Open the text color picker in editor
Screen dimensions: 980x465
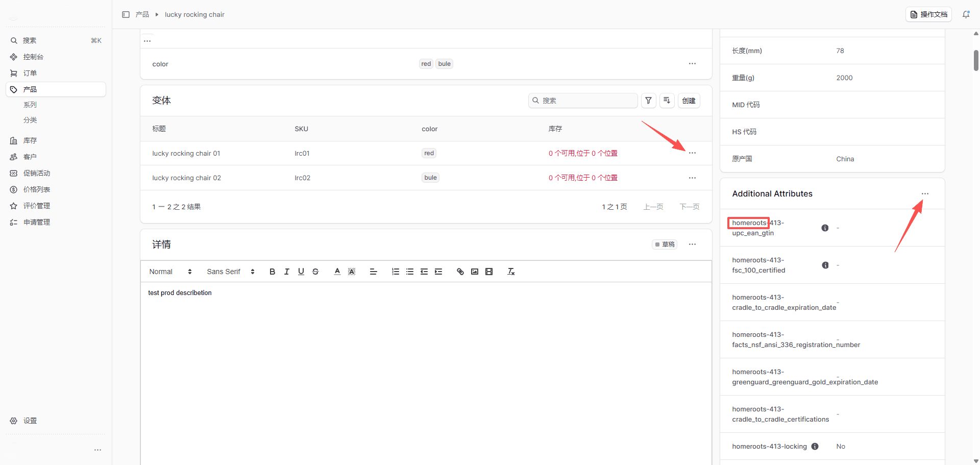click(x=337, y=272)
